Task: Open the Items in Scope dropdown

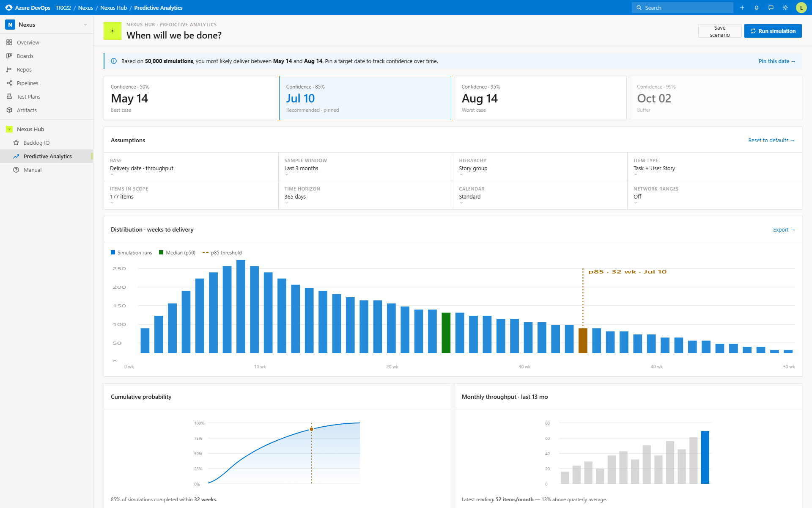Action: (122, 196)
